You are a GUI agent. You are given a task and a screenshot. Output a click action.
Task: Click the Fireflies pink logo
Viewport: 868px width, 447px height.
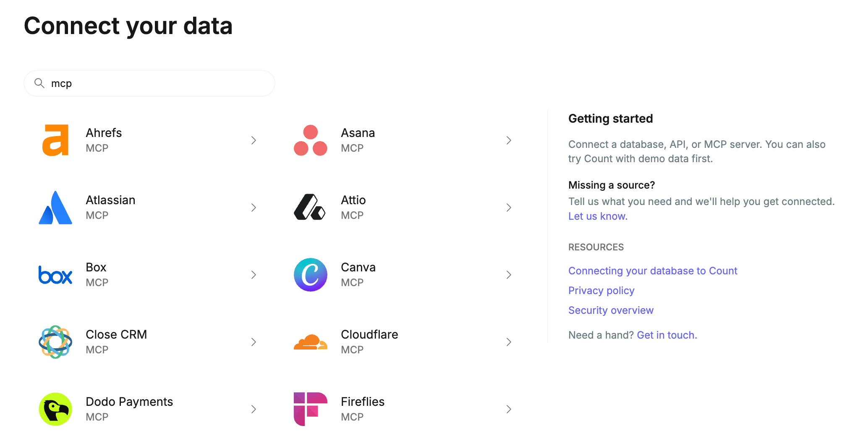[311, 409]
